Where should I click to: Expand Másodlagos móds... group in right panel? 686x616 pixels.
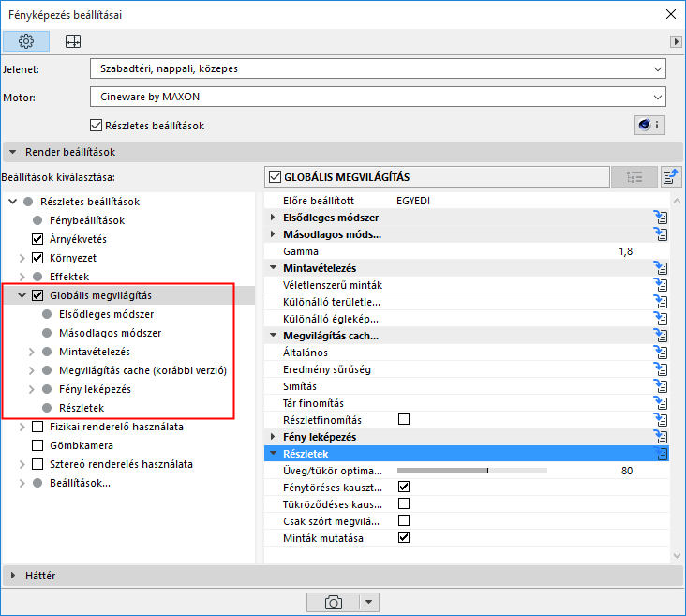pos(273,234)
